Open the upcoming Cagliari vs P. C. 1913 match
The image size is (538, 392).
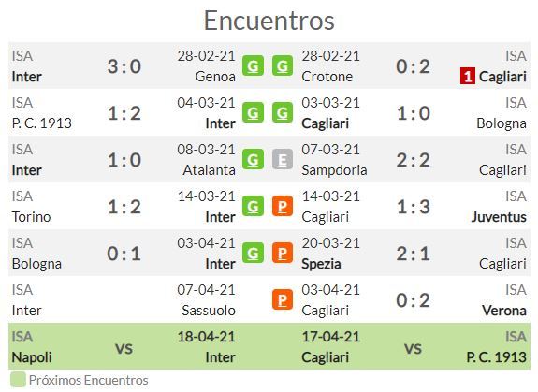[414, 346]
